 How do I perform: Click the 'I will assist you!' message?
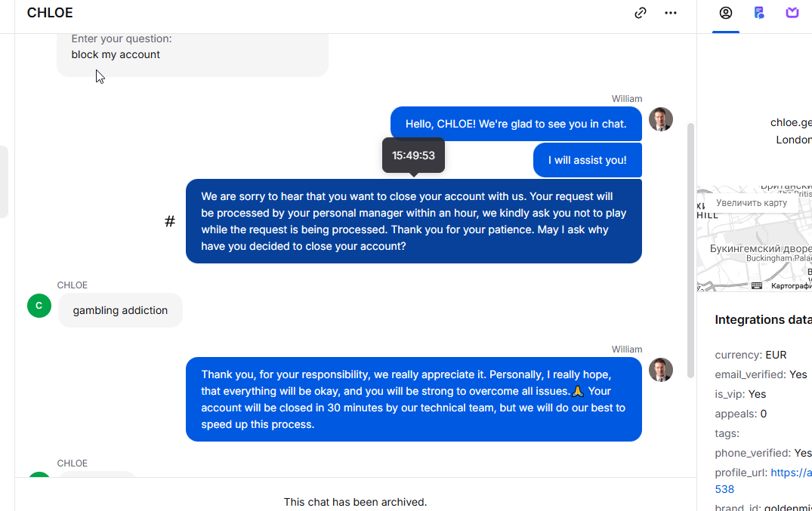click(x=587, y=160)
